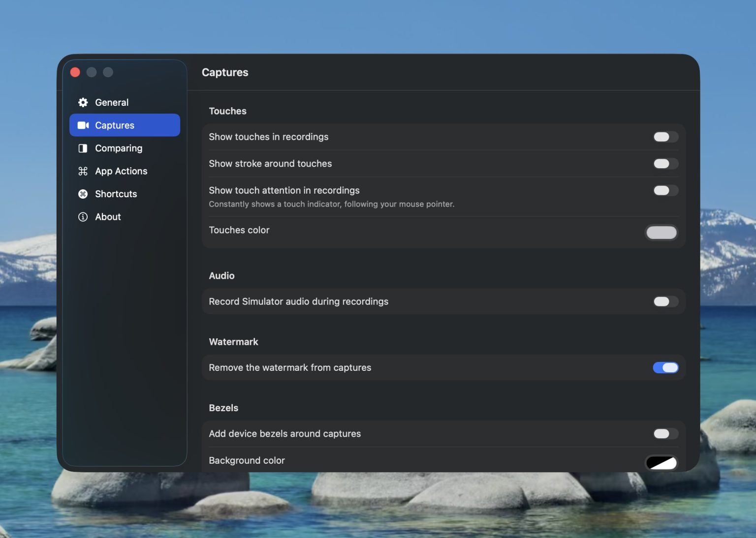Change the bezel Background color
The width and height of the screenshot is (756, 538).
661,462
